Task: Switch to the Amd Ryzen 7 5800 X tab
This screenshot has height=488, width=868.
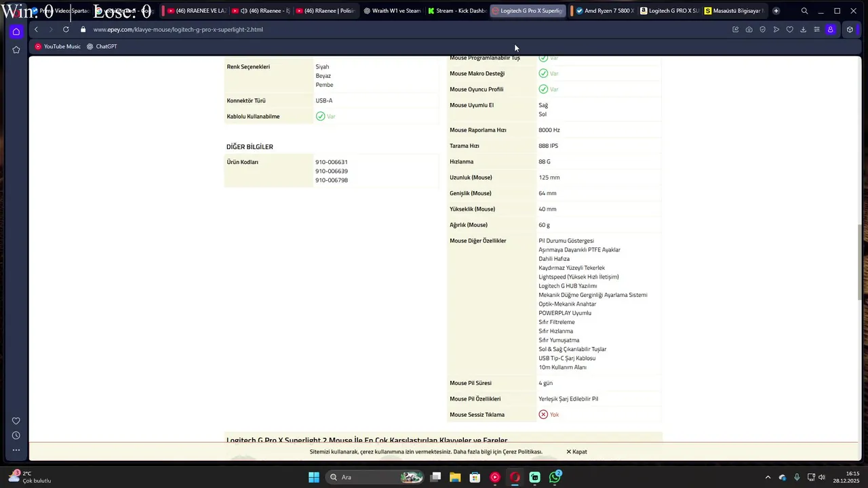Action: pos(604,11)
